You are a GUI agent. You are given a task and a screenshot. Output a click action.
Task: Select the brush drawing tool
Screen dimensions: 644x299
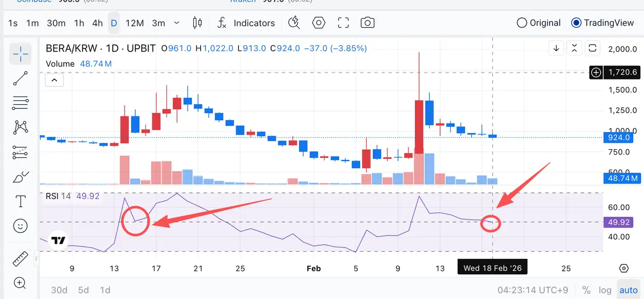coord(20,177)
